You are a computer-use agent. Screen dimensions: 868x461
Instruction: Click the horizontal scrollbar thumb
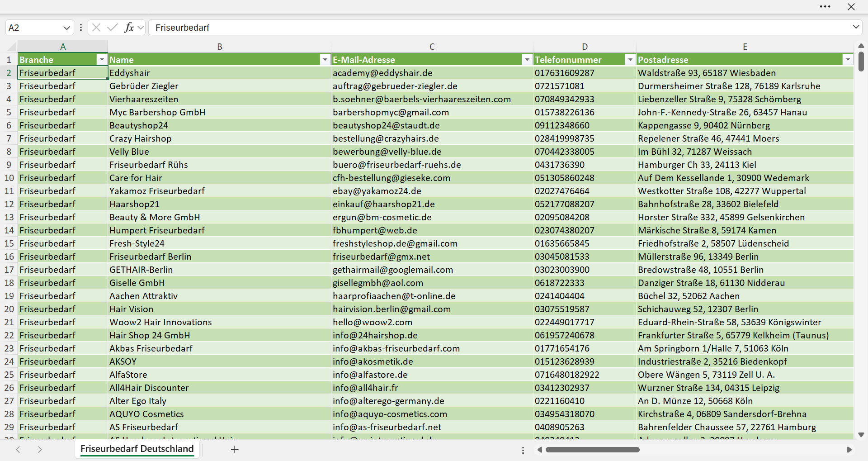coord(592,450)
